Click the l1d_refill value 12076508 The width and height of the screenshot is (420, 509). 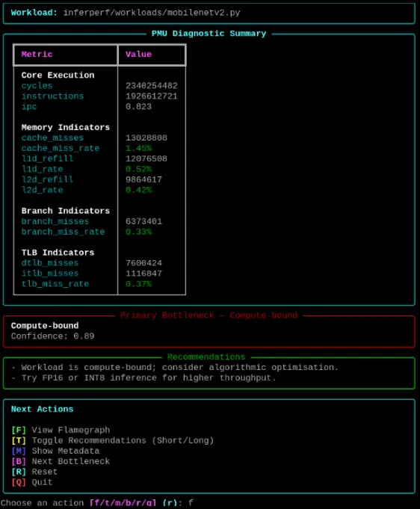coord(146,158)
